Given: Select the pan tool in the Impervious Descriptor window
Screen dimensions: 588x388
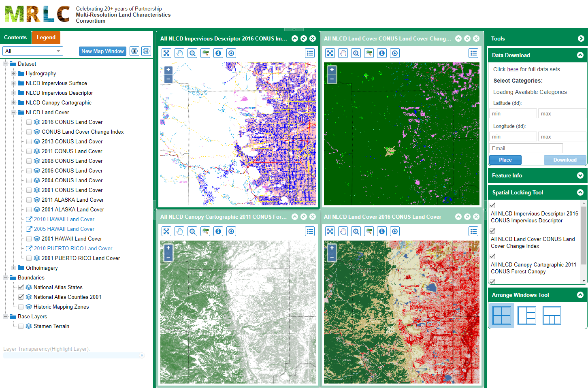Looking at the screenshot, I should 179,53.
